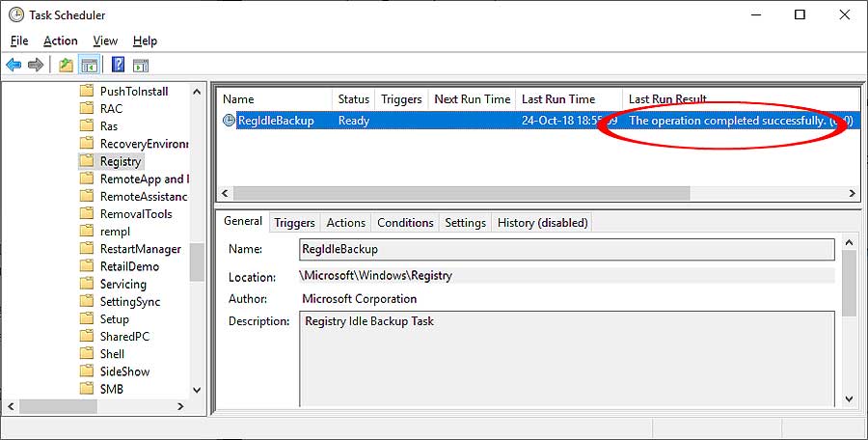The height and width of the screenshot is (440, 868).
Task: Click the Microsoft Corporation author text
Action: coord(360,299)
